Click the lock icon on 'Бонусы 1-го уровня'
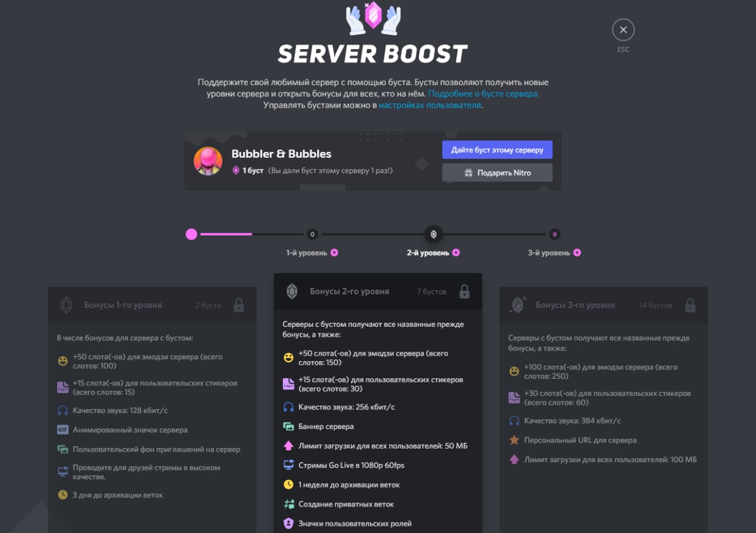The width and height of the screenshot is (756, 533). [239, 305]
